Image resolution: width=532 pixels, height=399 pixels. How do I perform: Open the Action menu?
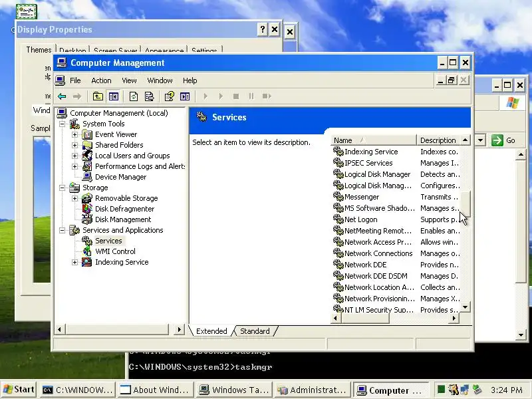tap(101, 80)
